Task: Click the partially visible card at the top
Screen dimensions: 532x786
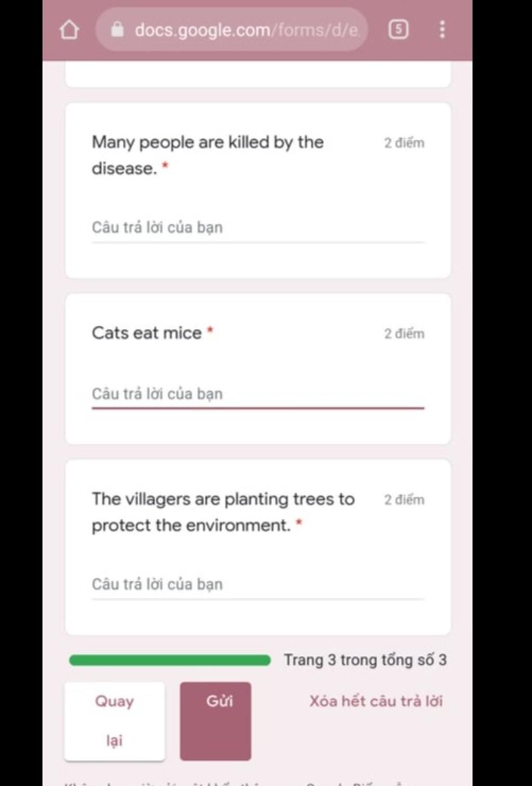Action: pos(258,74)
